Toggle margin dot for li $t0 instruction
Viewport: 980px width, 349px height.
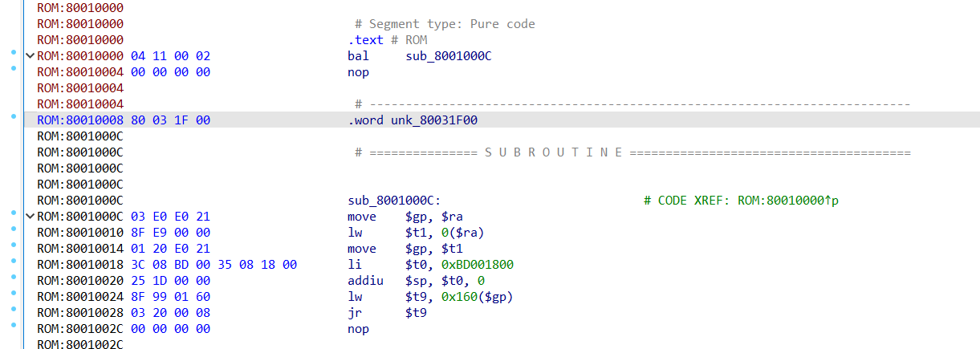click(x=14, y=262)
